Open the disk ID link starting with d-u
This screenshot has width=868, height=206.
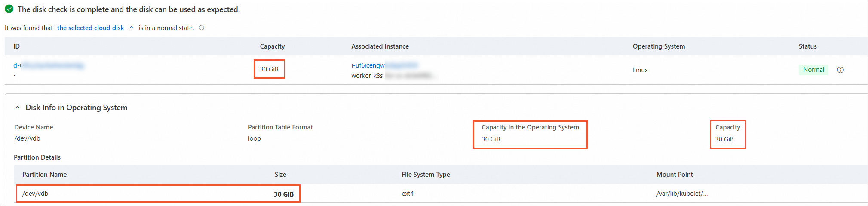coord(48,65)
